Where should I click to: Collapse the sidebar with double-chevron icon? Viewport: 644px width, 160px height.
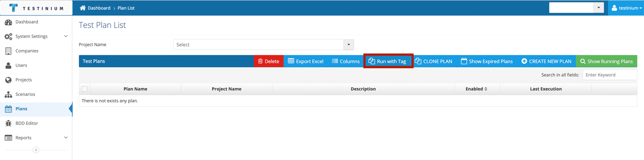(x=36, y=150)
